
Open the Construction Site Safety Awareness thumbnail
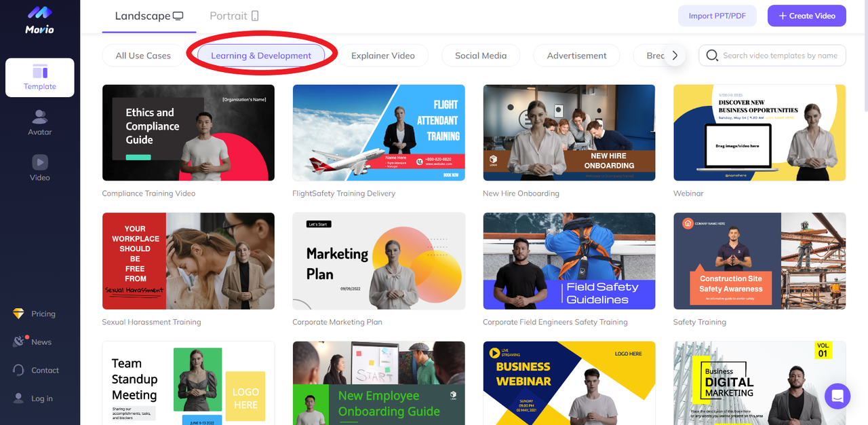click(759, 261)
